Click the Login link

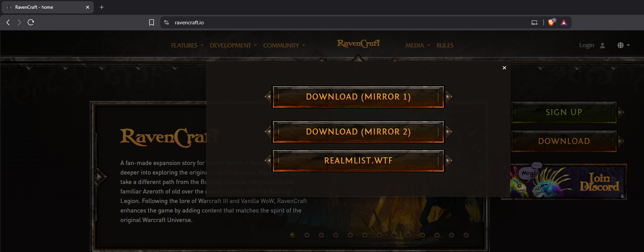[586, 45]
